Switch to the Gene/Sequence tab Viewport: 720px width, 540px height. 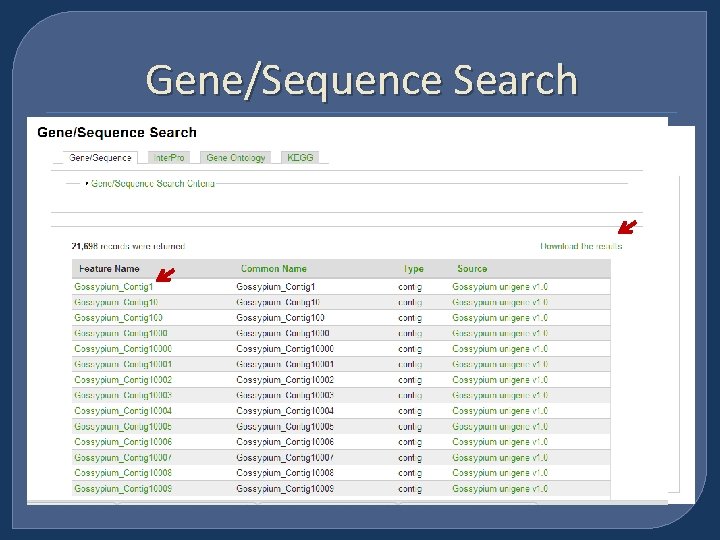100,158
